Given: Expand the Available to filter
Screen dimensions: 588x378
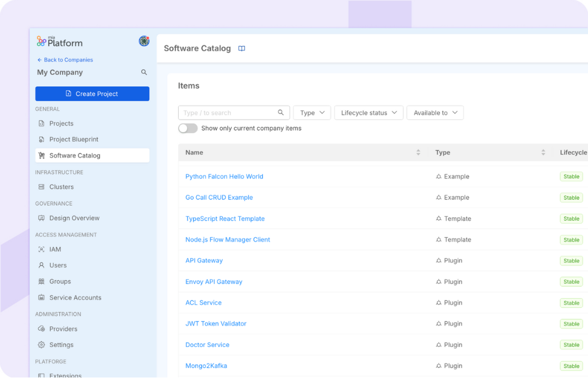Looking at the screenshot, I should pos(435,112).
